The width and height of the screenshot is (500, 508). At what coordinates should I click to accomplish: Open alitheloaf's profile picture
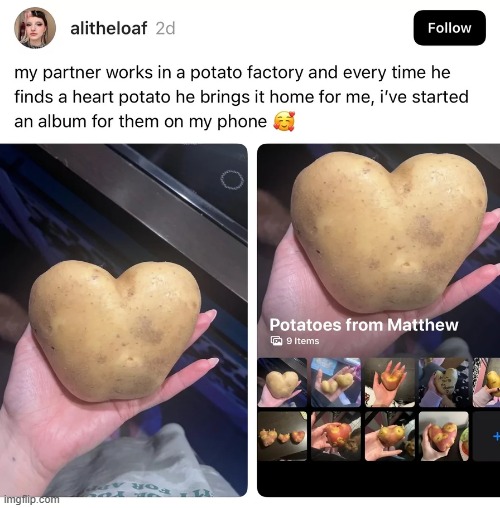(35, 28)
